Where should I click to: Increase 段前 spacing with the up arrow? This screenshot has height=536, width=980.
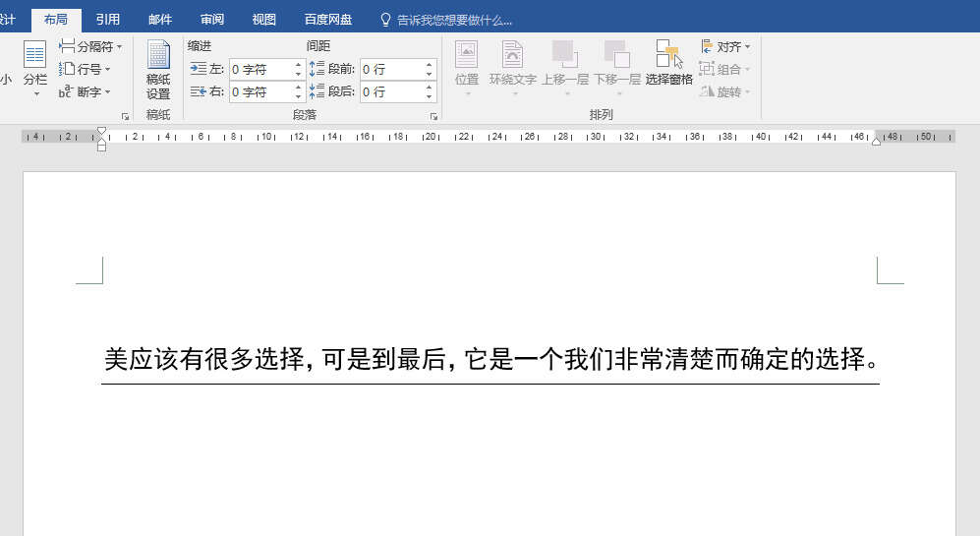[430, 65]
